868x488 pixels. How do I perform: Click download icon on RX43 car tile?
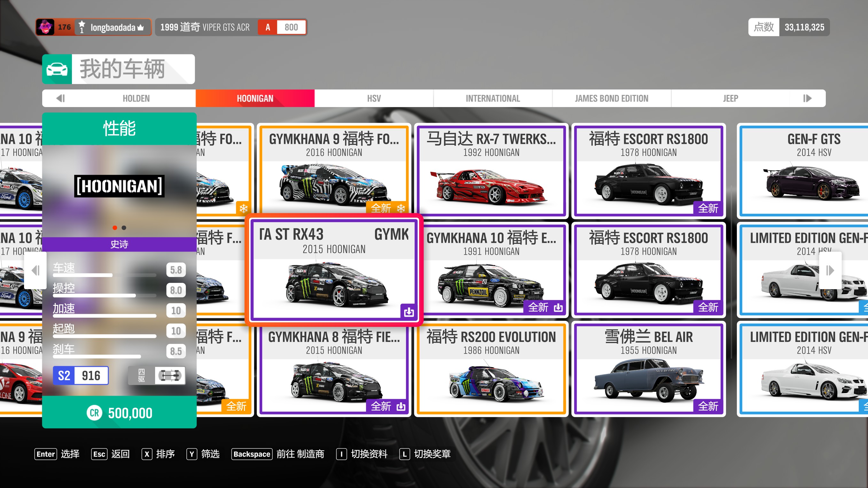click(409, 312)
